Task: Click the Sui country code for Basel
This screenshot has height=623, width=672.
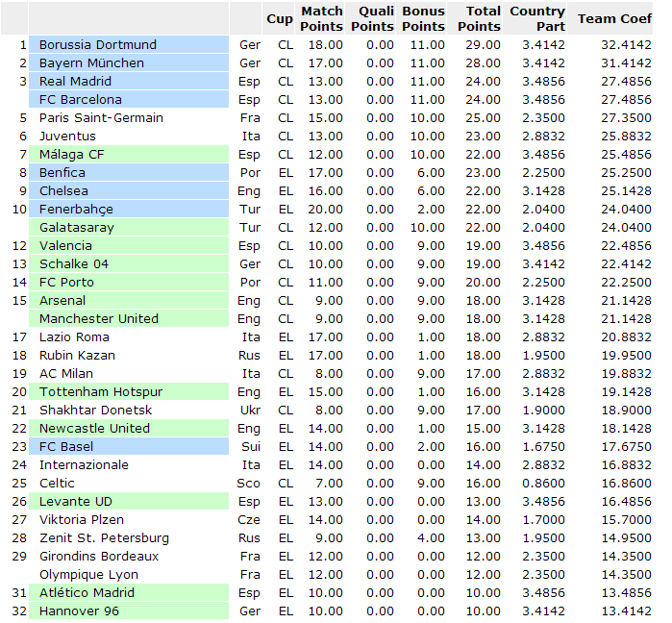Action: pos(251,447)
